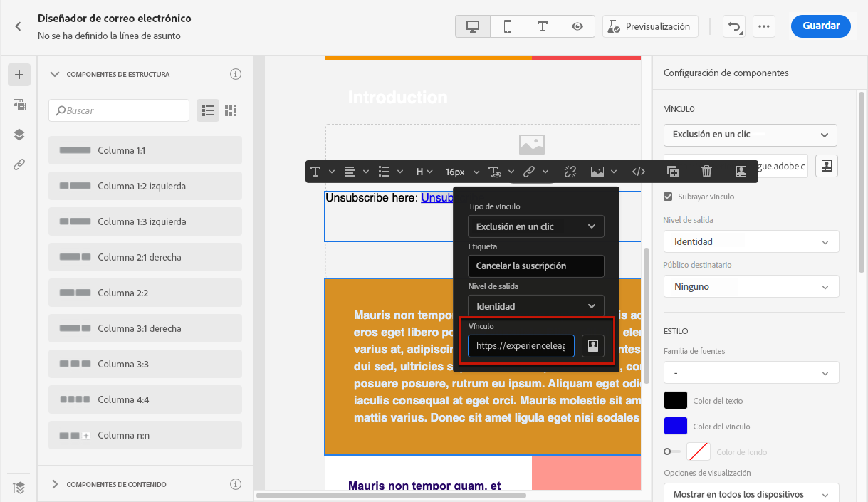This screenshot has height=502, width=868.
Task: Switch to list view of structure components
Action: click(208, 110)
